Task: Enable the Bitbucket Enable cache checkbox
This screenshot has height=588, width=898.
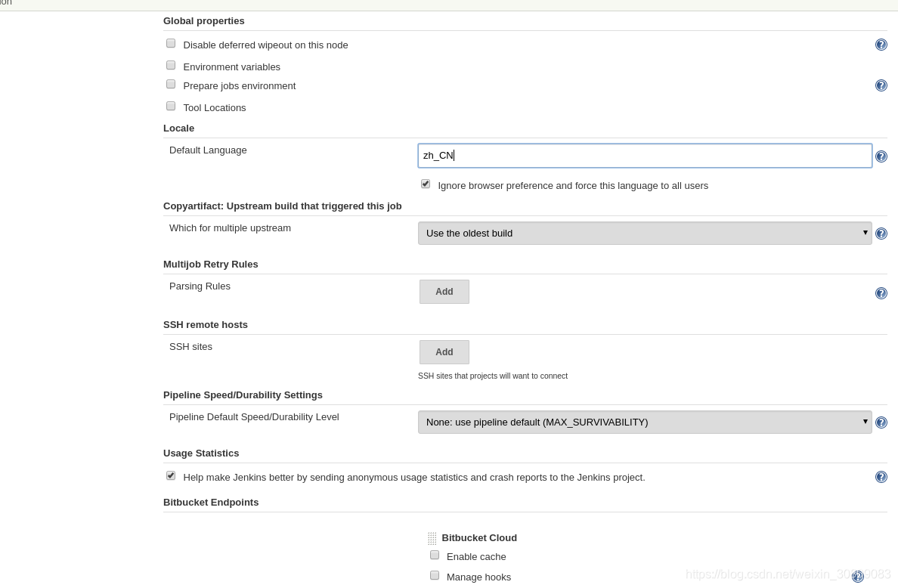Action: (435, 556)
